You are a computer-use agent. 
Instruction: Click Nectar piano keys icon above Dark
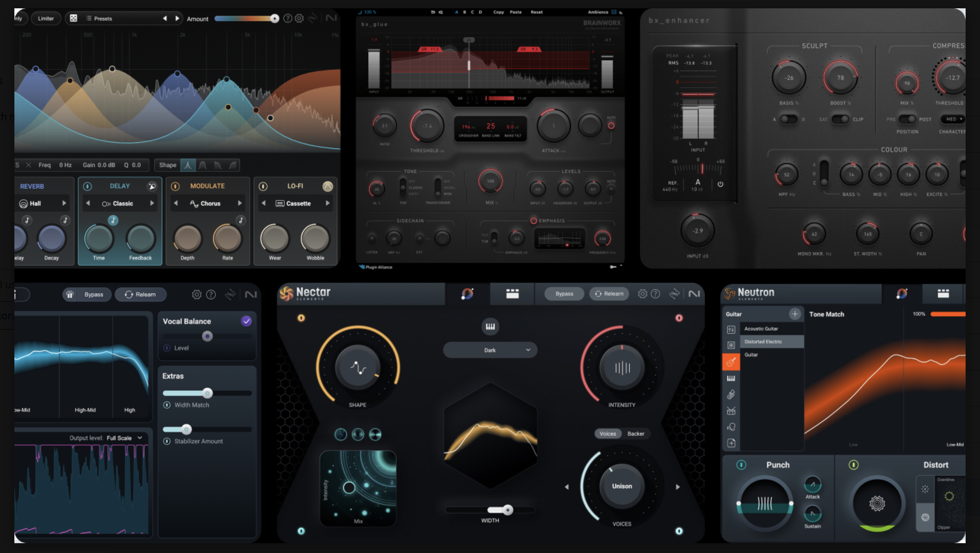coord(490,326)
